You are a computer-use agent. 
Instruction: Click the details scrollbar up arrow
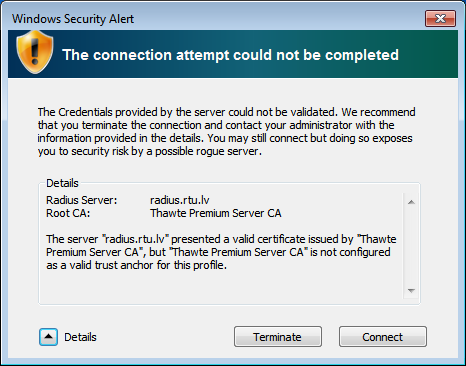click(x=411, y=202)
